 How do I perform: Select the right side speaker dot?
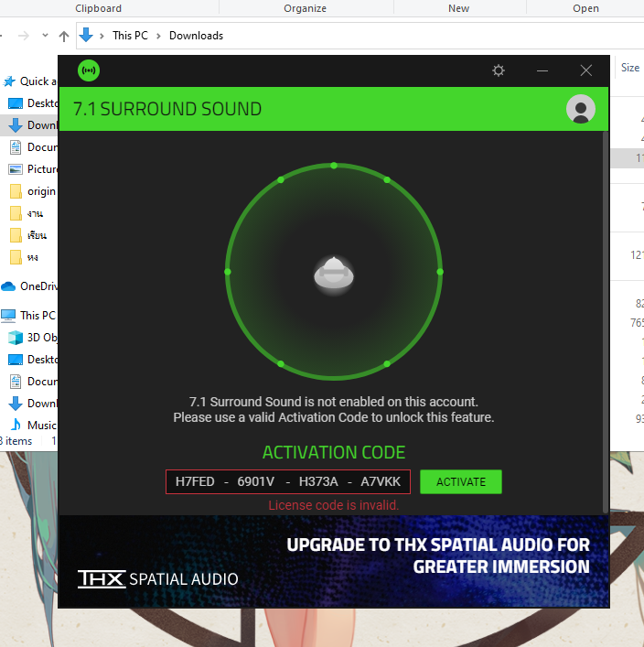(x=440, y=272)
